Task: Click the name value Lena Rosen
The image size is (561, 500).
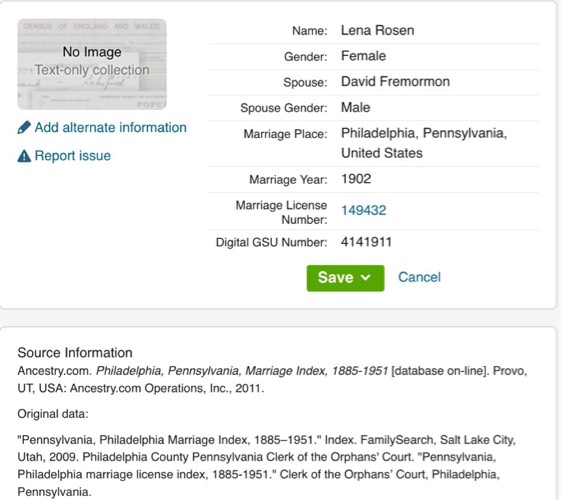Action: [x=377, y=30]
